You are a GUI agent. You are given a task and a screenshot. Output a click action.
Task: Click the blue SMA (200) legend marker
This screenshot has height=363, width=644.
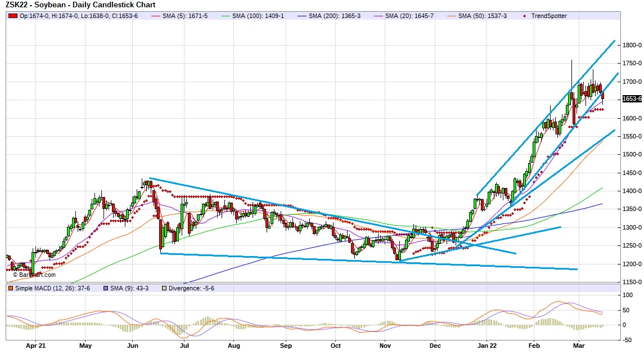tap(300, 16)
